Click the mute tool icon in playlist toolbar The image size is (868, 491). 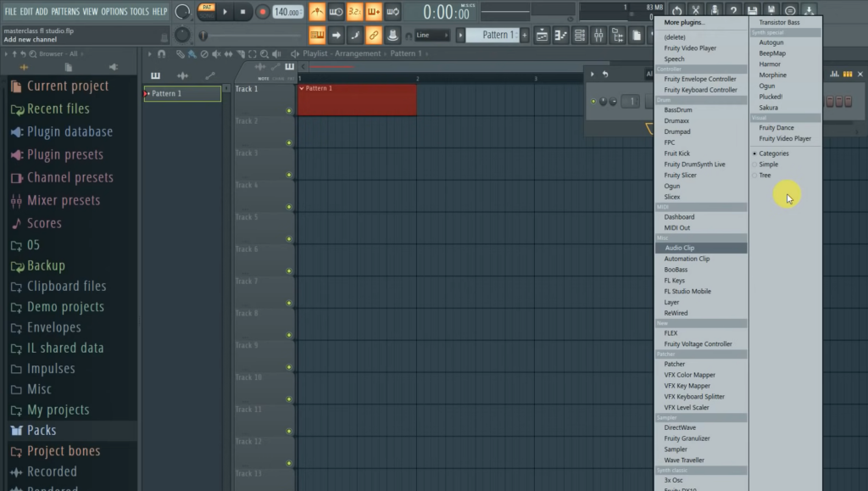(216, 53)
